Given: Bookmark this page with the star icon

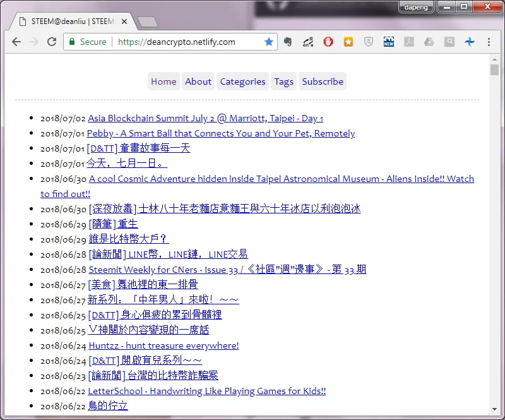Looking at the screenshot, I should pos(269,42).
